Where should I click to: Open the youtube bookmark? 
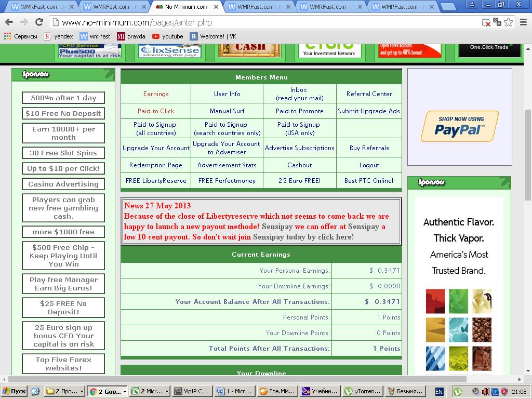coord(168,36)
